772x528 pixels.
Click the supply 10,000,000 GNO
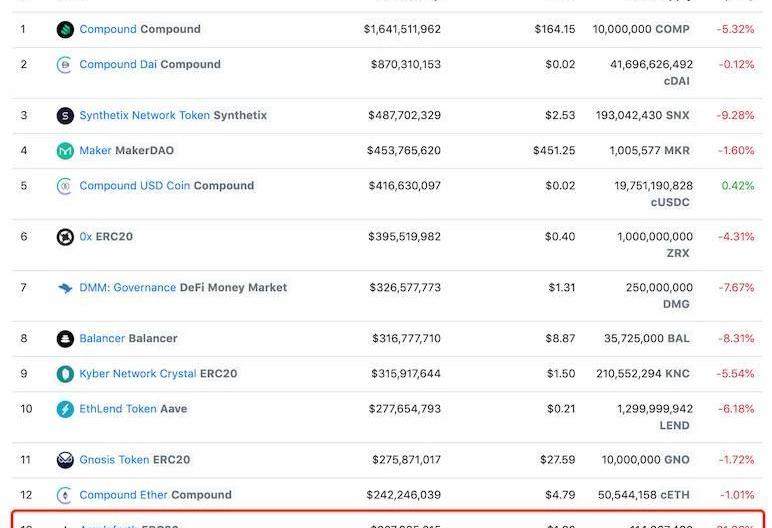tap(645, 460)
